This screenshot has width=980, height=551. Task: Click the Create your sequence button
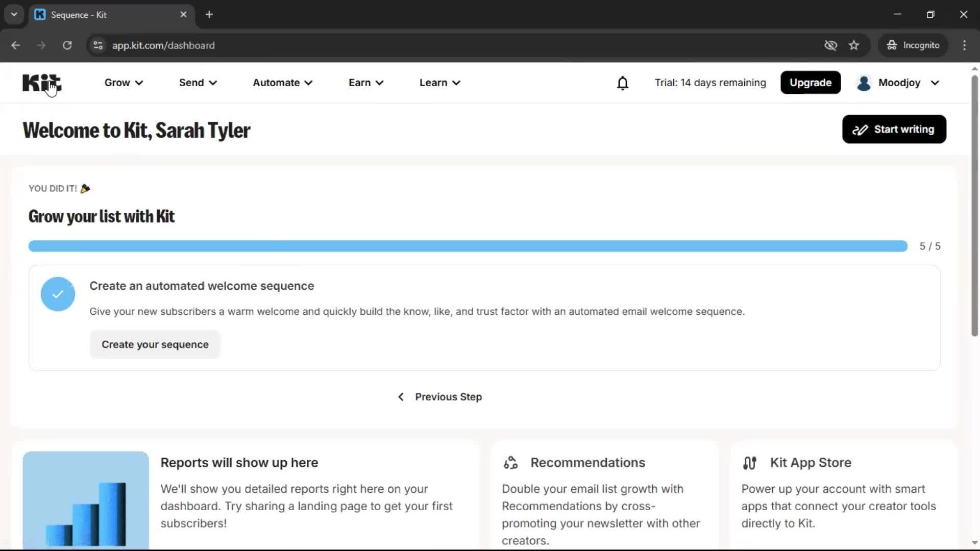(x=155, y=344)
